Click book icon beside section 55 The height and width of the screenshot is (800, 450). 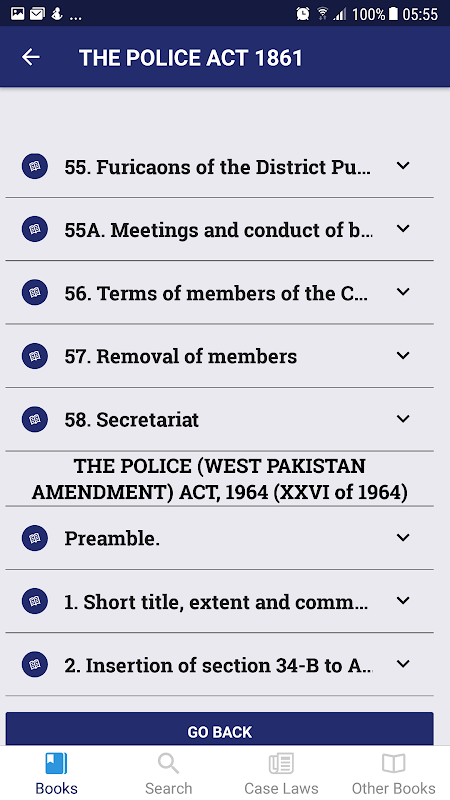click(x=35, y=166)
